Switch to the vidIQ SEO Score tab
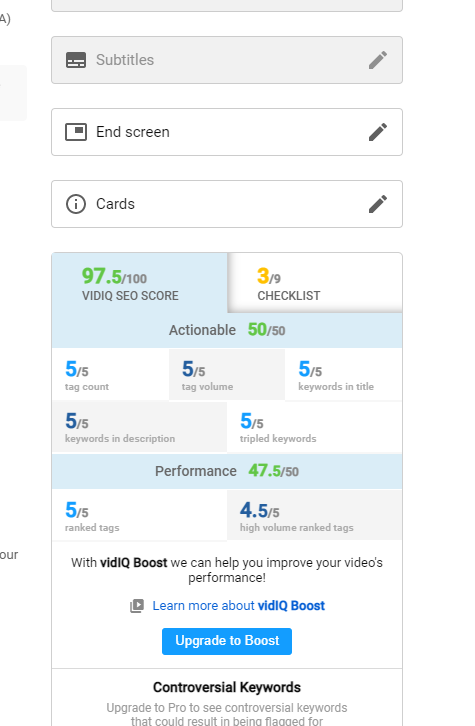475x726 pixels. 139,283
